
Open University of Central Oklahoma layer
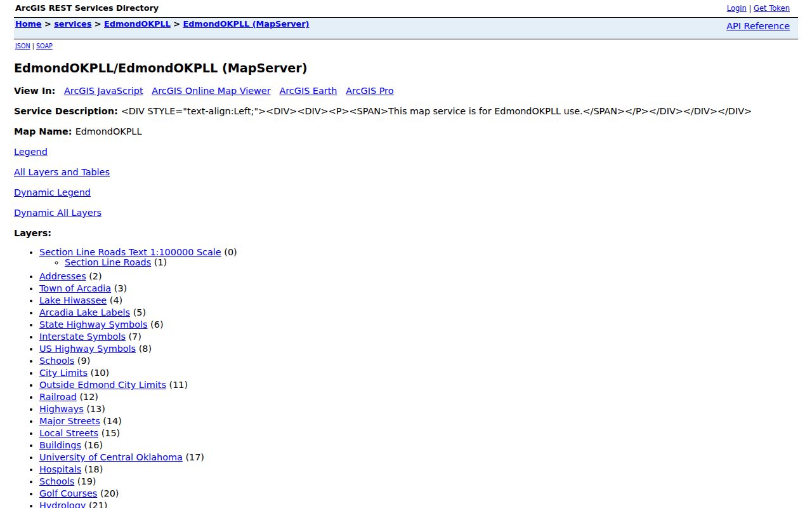(x=111, y=457)
